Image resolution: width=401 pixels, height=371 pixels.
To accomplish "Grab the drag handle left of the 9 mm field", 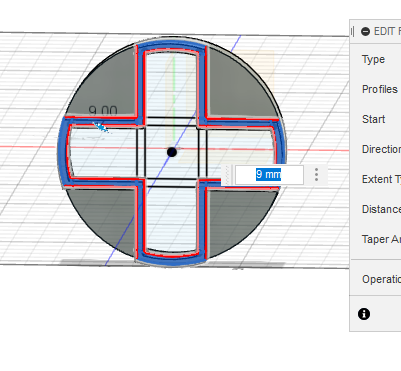I will (x=227, y=175).
